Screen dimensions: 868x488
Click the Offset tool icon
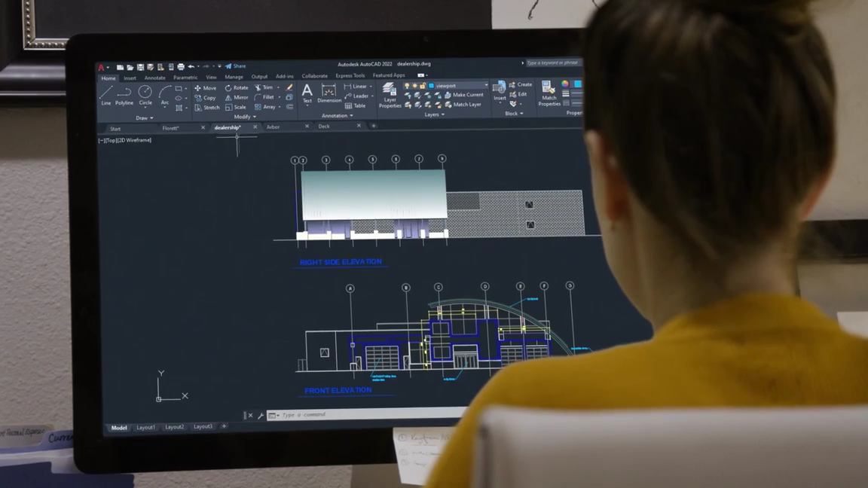pyautogui.click(x=289, y=107)
